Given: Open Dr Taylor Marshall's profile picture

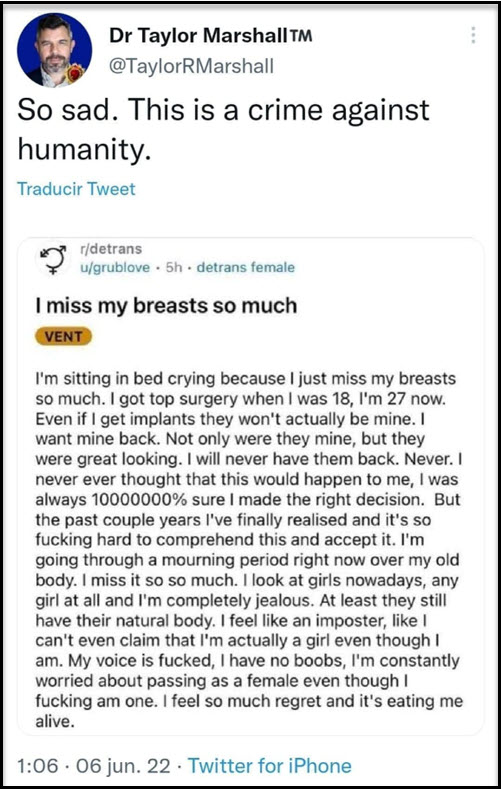Looking at the screenshot, I should coord(54,50).
